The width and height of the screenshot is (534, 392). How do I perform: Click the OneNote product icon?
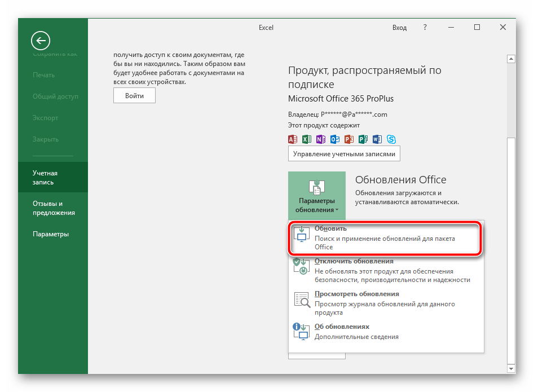(x=321, y=139)
